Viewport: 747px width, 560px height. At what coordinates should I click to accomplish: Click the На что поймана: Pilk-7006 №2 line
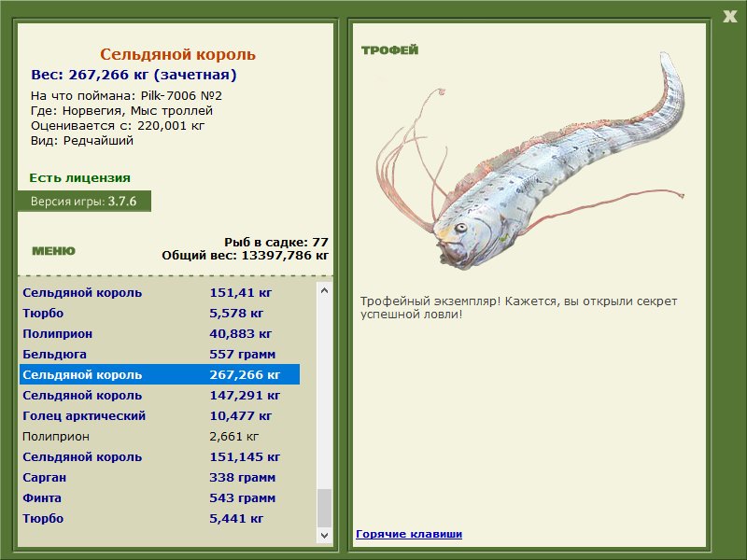[126, 96]
